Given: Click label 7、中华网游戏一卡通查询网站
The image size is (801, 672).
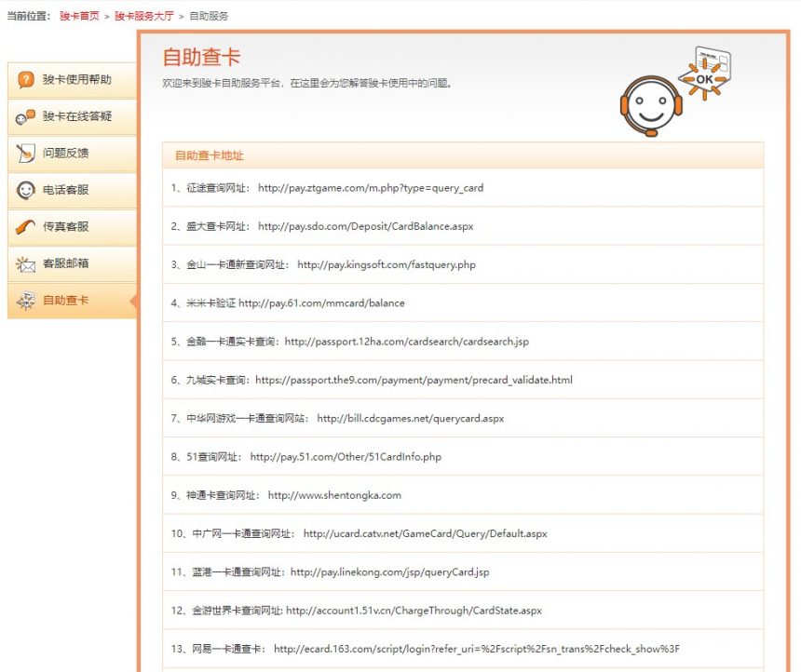Looking at the screenshot, I should click(240, 419).
